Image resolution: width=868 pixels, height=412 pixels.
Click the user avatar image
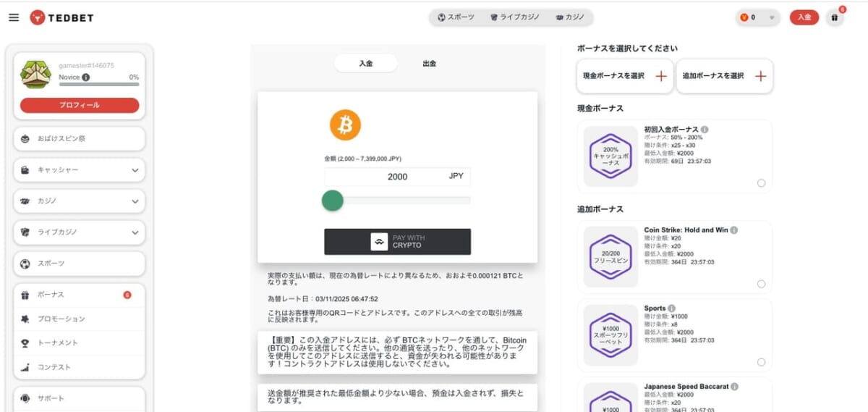click(35, 75)
